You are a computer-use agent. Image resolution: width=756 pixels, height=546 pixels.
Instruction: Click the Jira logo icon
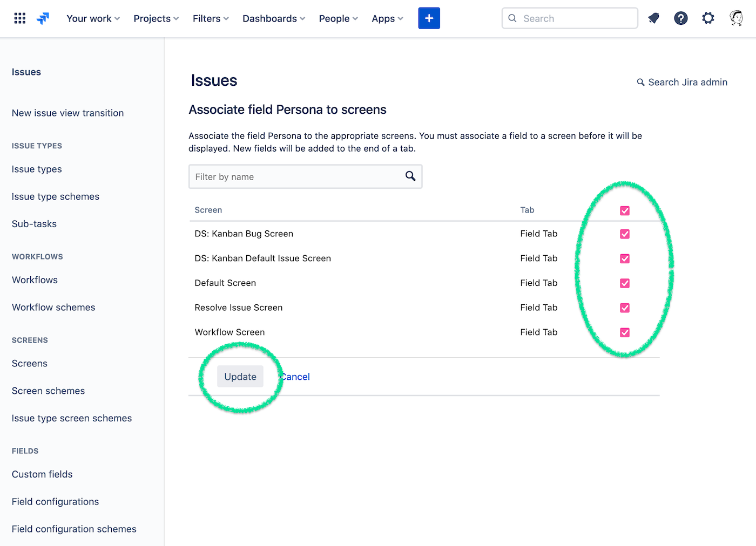click(x=43, y=18)
